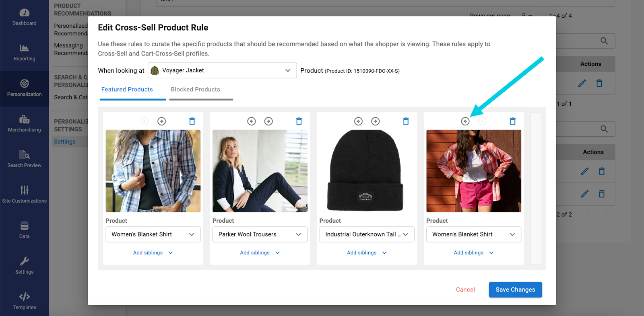
Task: Open first Women's Blanket Shirt product dropdown
Action: 153,234
